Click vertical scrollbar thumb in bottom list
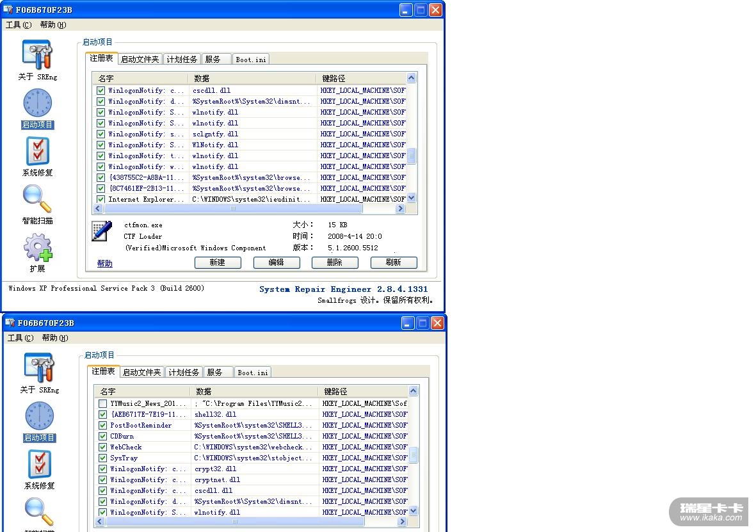The height and width of the screenshot is (532, 756). pos(413,455)
